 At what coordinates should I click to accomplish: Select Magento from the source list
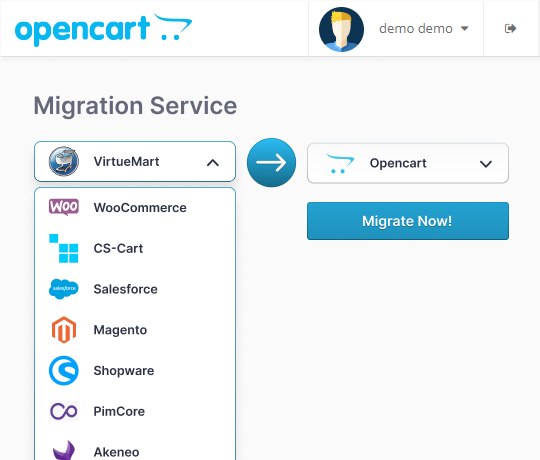pos(135,330)
